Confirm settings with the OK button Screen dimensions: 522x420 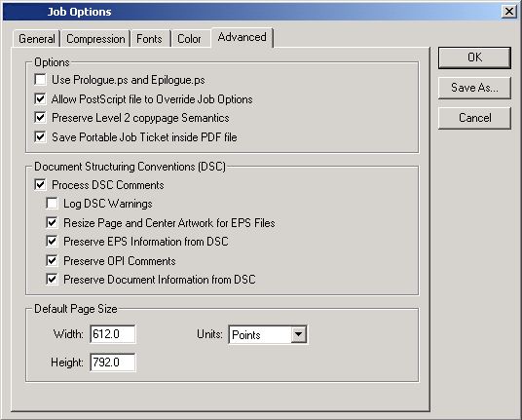point(474,57)
